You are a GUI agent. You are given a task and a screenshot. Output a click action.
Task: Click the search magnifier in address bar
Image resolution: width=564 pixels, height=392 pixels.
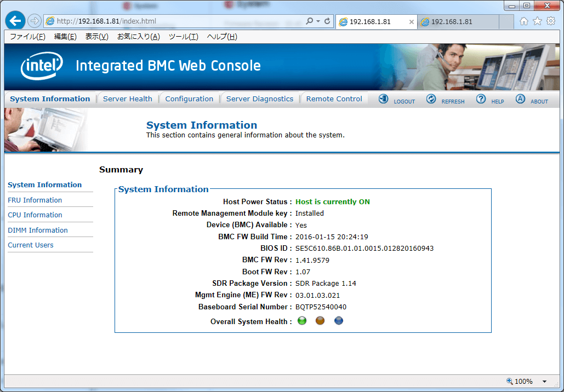(309, 21)
